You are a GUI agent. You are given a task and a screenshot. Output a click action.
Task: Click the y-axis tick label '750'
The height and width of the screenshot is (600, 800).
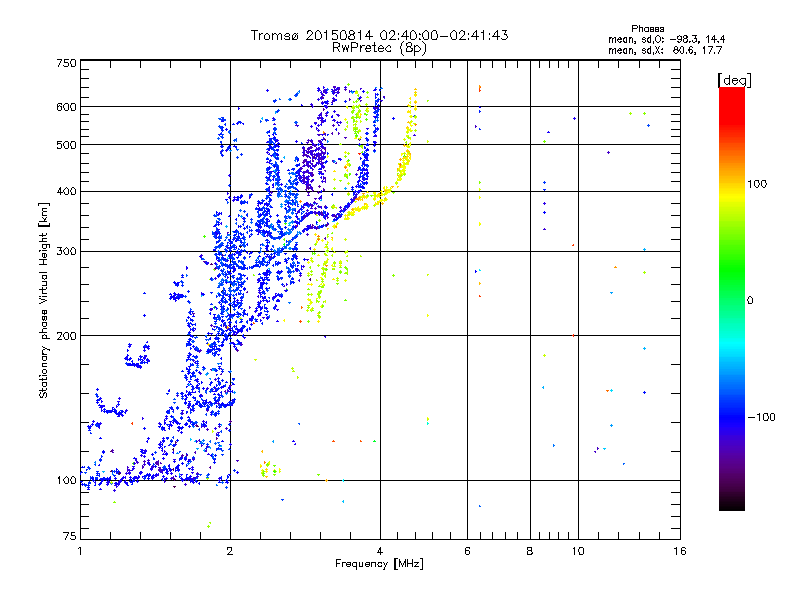67,63
